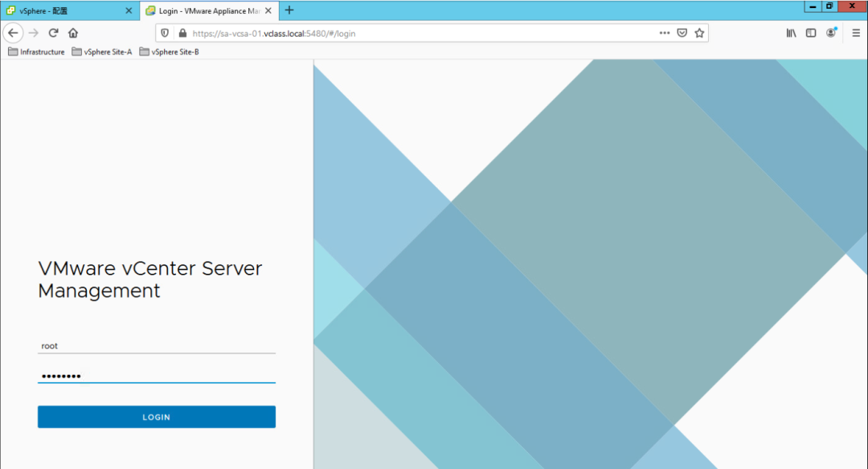Screen dimensions: 868x469
Task: Minimize the browser window
Action: click(813, 6)
